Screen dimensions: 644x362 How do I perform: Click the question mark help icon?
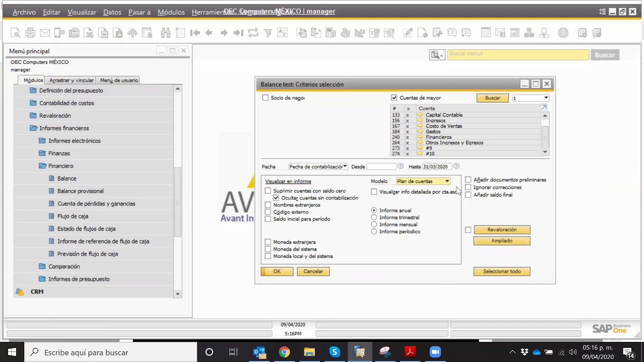point(563,33)
